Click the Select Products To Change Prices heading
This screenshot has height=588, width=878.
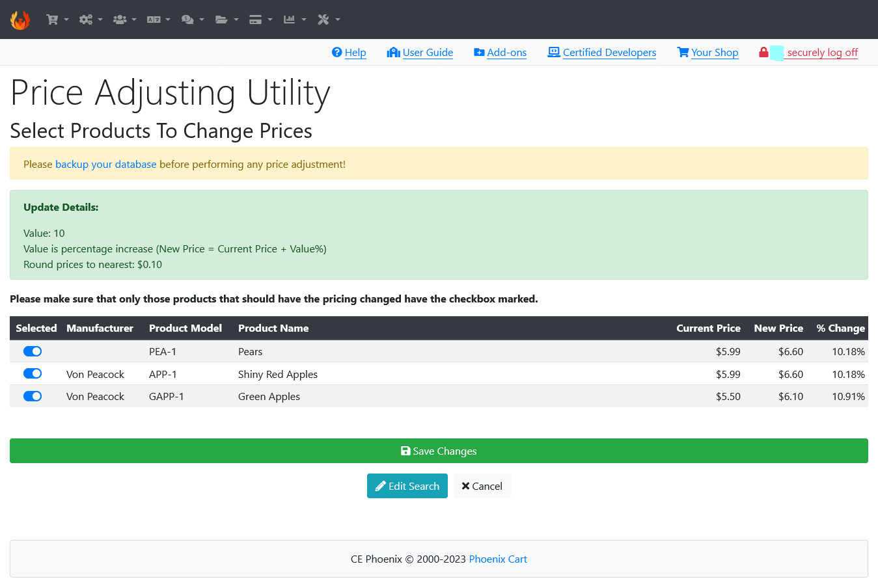(x=161, y=131)
